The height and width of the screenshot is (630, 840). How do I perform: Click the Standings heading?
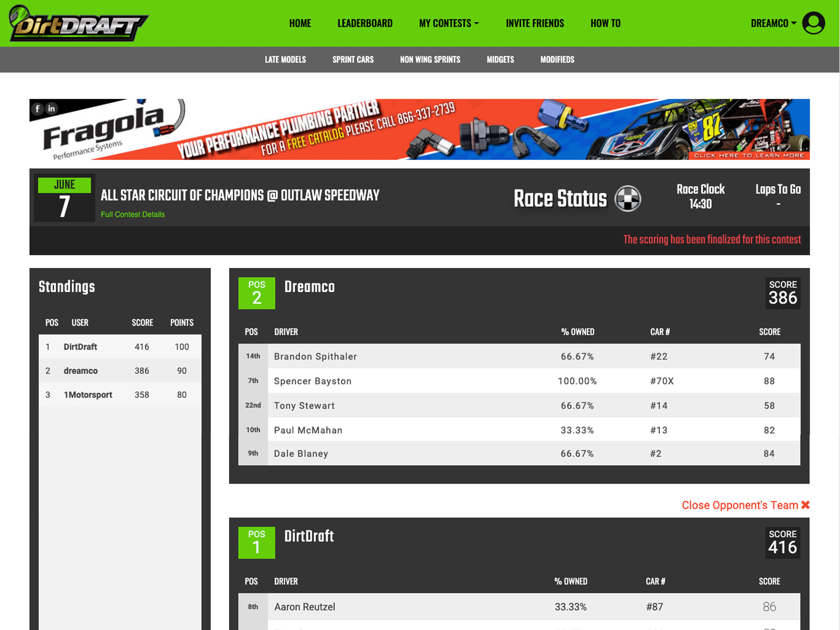pos(67,287)
